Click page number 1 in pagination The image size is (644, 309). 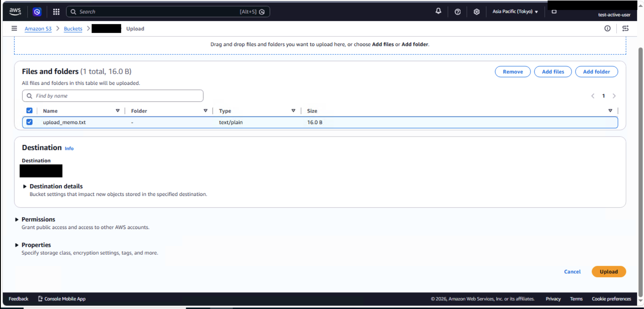[604, 96]
